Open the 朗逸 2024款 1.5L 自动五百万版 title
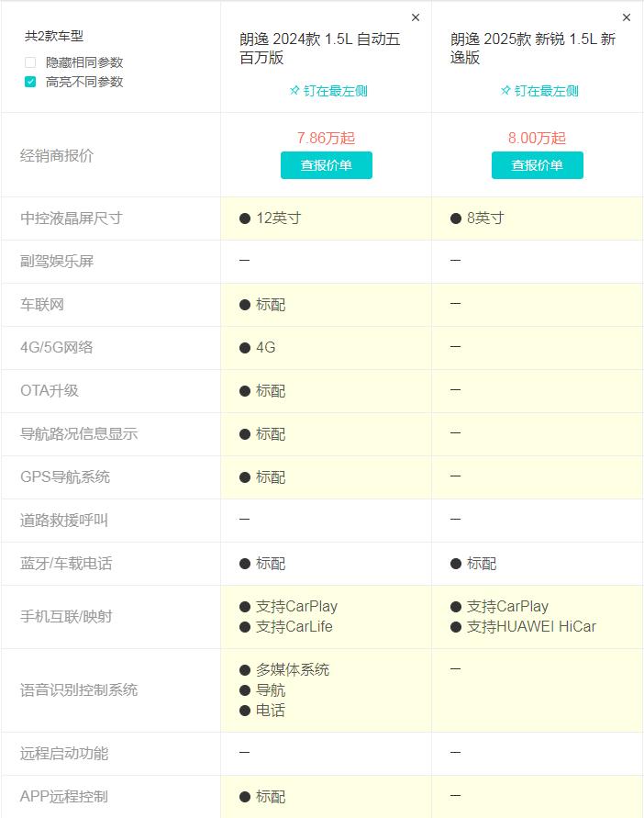644x818 pixels. point(319,49)
